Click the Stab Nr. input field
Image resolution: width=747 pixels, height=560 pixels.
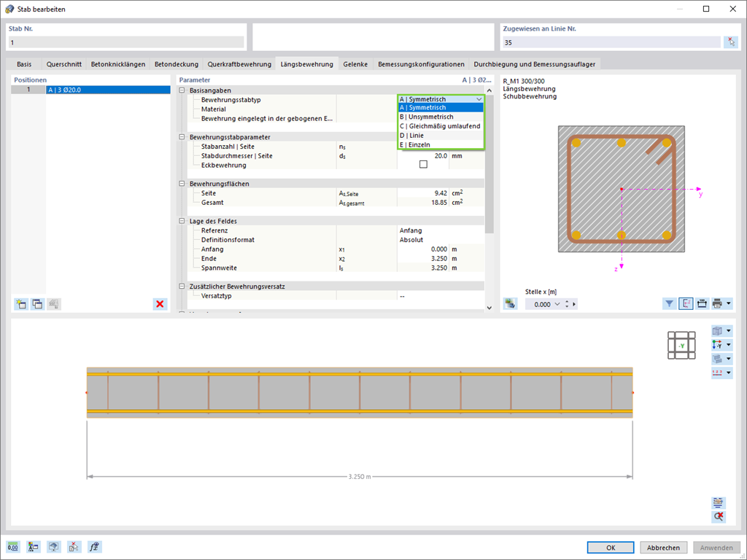click(126, 42)
